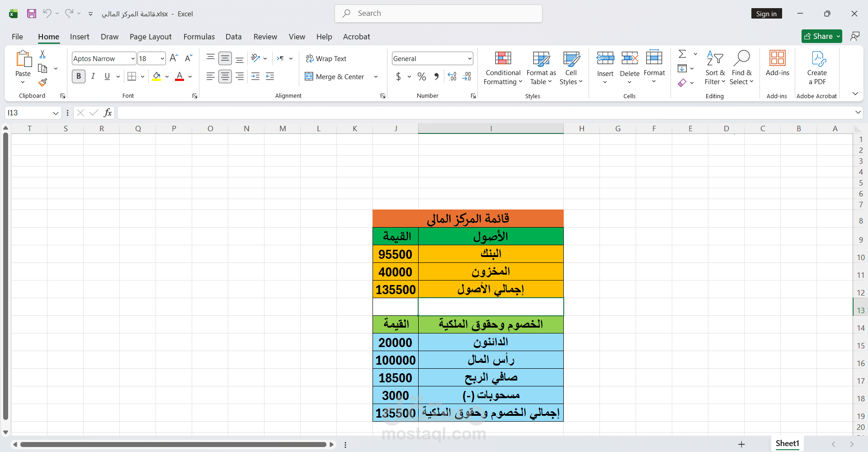Click the Share button
The height and width of the screenshot is (452, 868).
(x=821, y=36)
